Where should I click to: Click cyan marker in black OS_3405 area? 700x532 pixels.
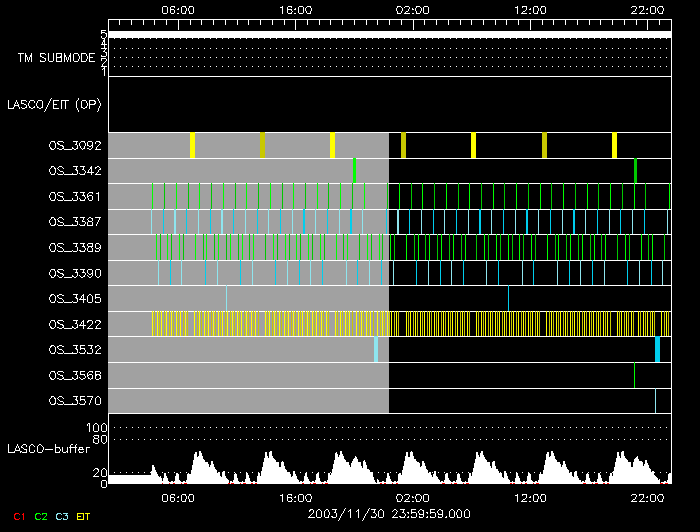508,298
